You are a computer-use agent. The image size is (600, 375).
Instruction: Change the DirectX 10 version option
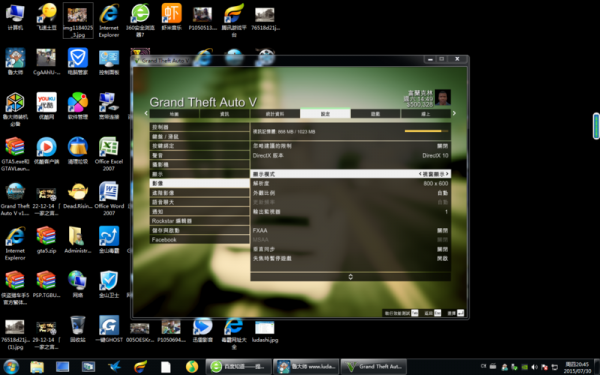(350, 156)
